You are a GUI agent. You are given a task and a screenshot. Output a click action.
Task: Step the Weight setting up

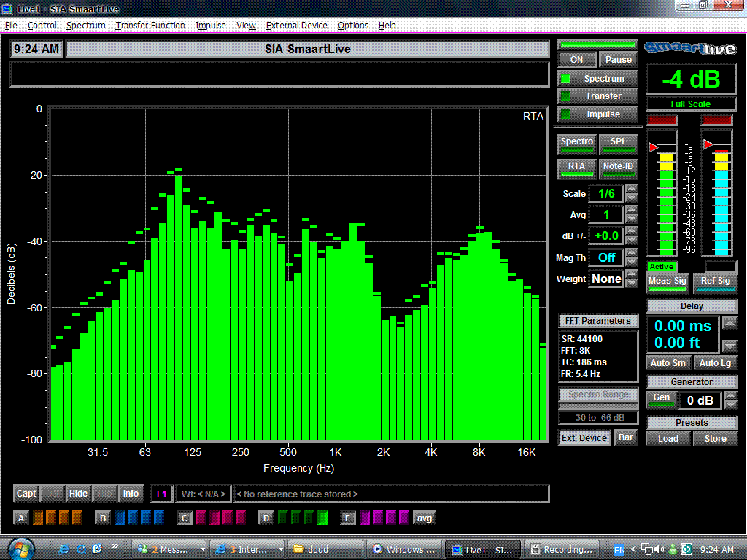(631, 274)
